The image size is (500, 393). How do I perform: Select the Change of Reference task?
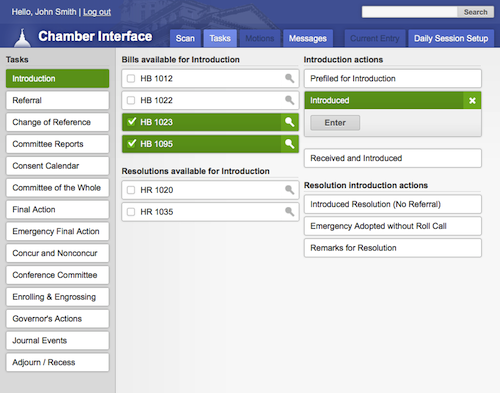point(57,122)
